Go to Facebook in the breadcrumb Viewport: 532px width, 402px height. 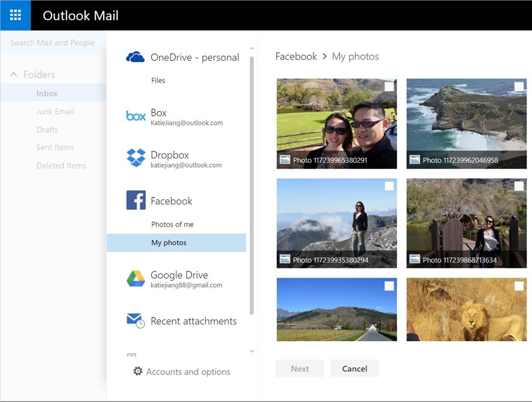296,57
